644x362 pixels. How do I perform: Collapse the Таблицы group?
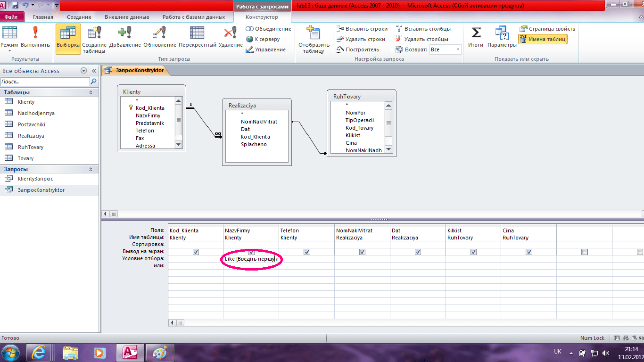pos(91,92)
